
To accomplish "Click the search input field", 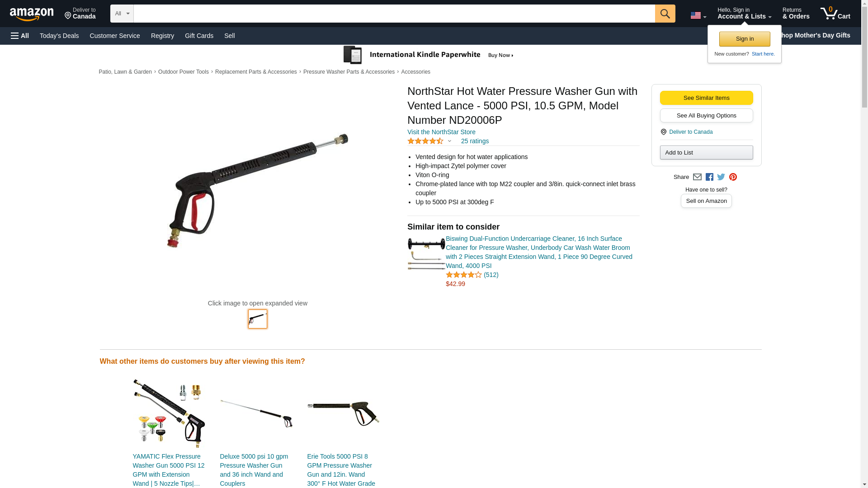I will [x=394, y=14].
